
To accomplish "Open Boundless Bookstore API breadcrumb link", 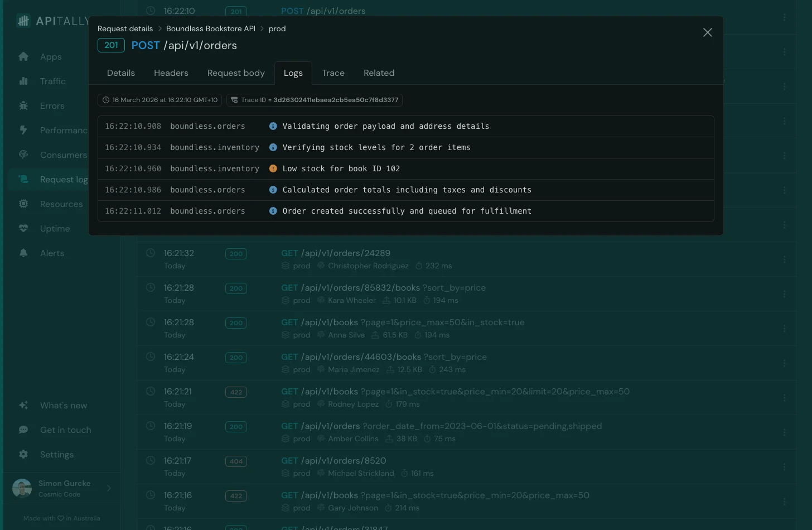I will (x=211, y=28).
